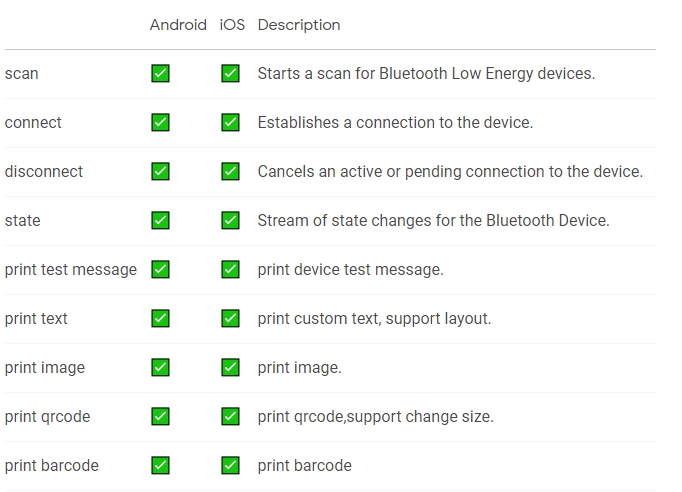The width and height of the screenshot is (682, 492).
Task: Click the Description column header
Action: [299, 25]
